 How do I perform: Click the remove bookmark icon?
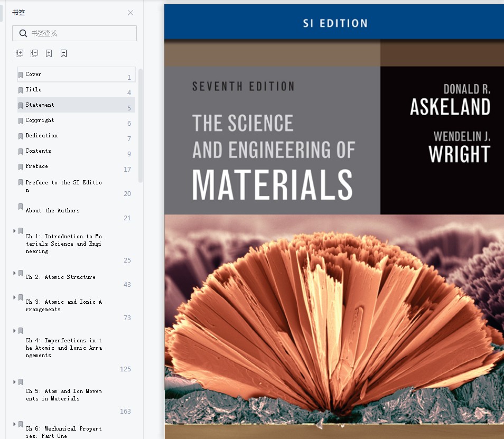coord(63,53)
